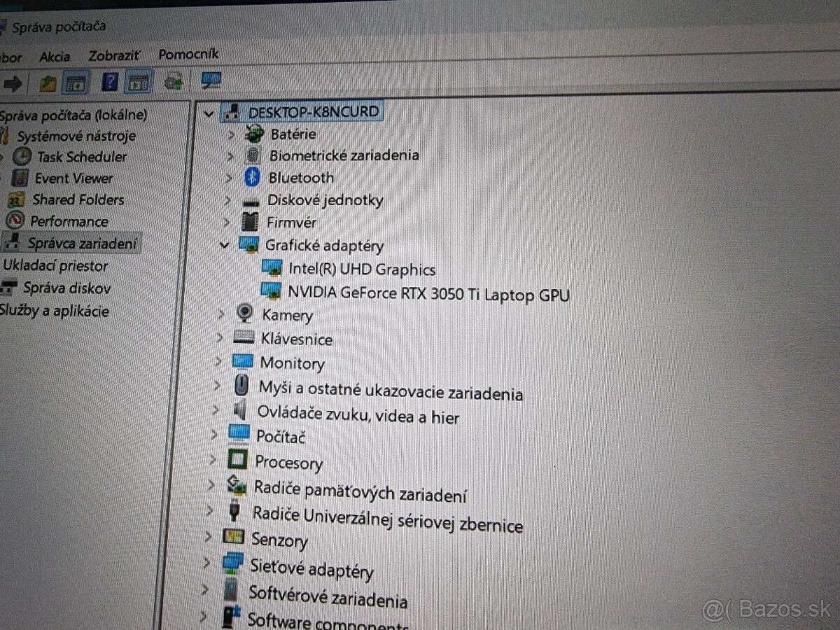The width and height of the screenshot is (840, 630).
Task: Click the mouse icon beside Myši
Action: 241,385
